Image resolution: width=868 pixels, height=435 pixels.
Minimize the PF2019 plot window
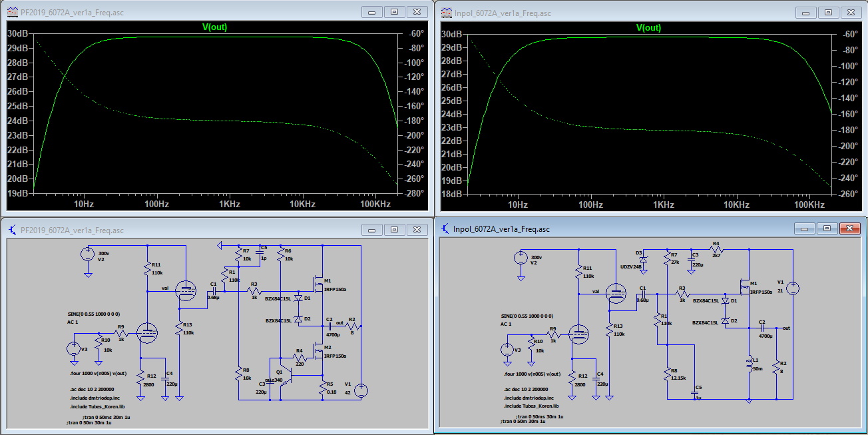pos(373,11)
